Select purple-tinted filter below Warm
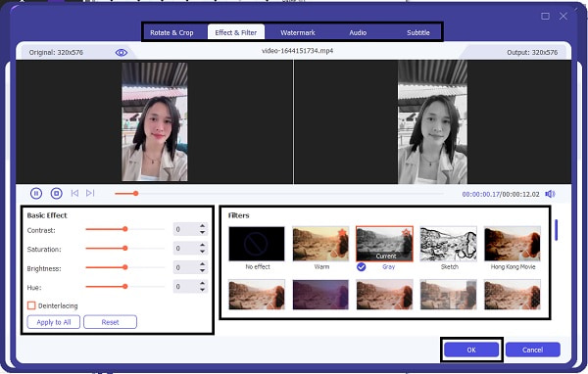This screenshot has height=374, width=588. pyautogui.click(x=320, y=295)
